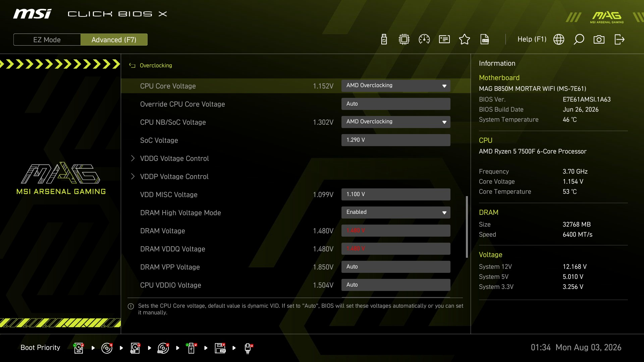Viewport: 644px width, 362px height.
Task: Click the CPU VDDIO Voltage Auto field
Action: point(396,285)
